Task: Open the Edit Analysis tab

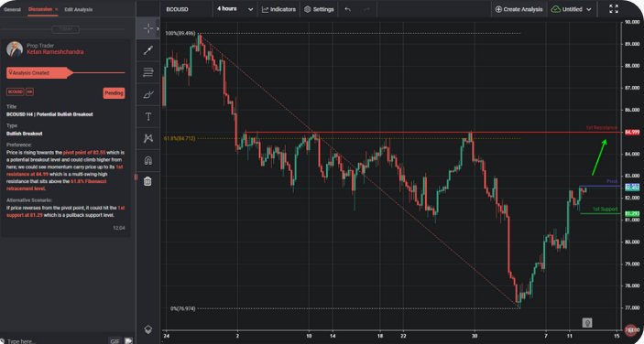Action: 79,9
